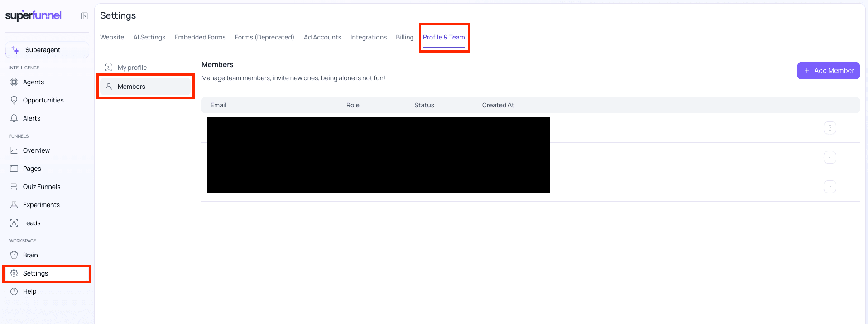Open Superagent from the sidebar
The height and width of the screenshot is (324, 868).
pos(47,50)
